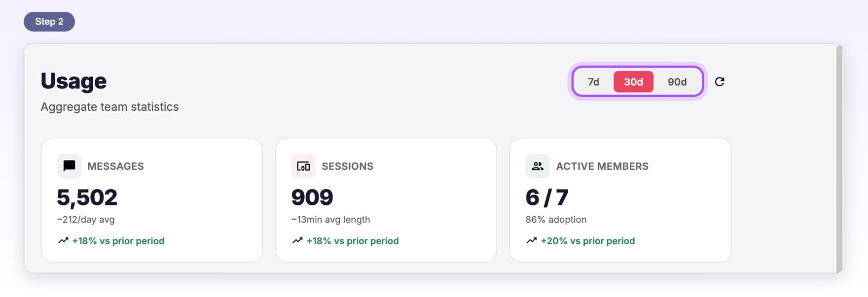Screen dimensions: 868x297
Task: Click the Step 2 badge
Action: point(49,22)
